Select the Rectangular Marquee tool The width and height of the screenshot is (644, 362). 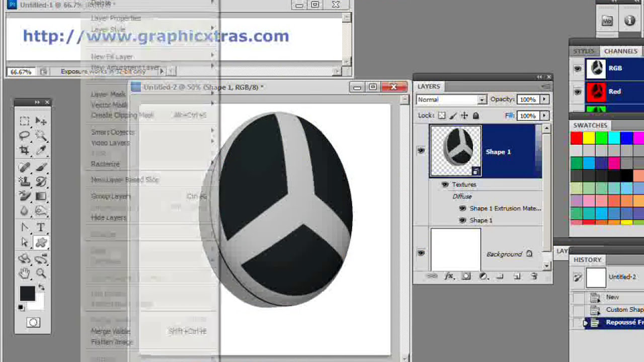(x=24, y=121)
